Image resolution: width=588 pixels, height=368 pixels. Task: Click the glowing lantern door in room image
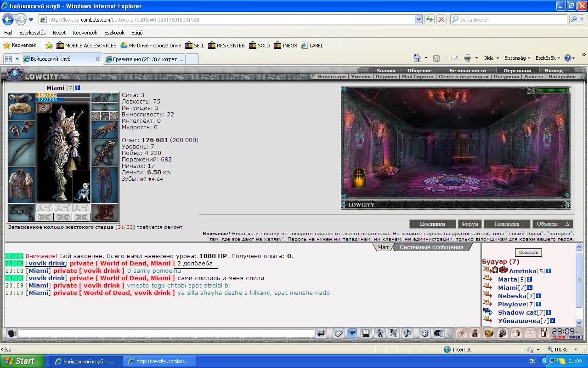[x=359, y=178]
